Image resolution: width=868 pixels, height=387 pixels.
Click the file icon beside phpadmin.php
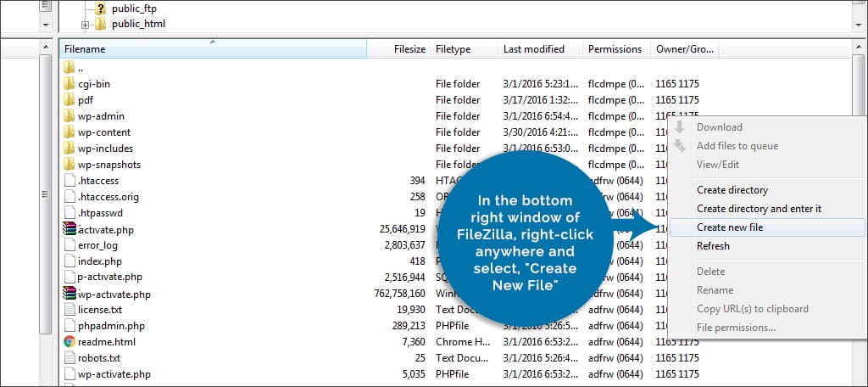(70, 325)
